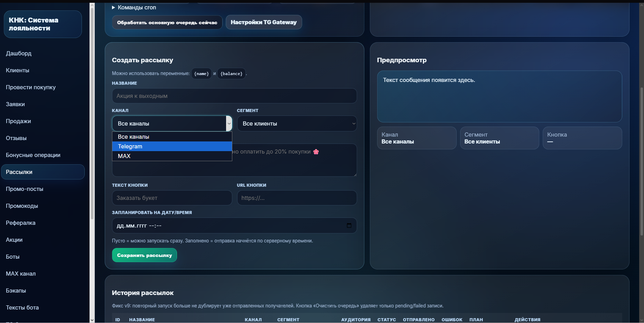This screenshot has height=323, width=644.
Task: Open Акции in sidebar
Action: pos(14,240)
